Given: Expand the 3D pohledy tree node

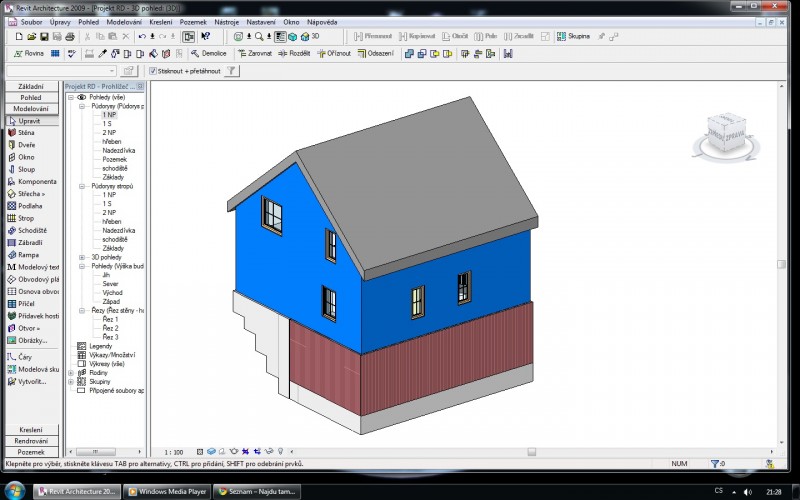Looking at the screenshot, I should (83, 257).
